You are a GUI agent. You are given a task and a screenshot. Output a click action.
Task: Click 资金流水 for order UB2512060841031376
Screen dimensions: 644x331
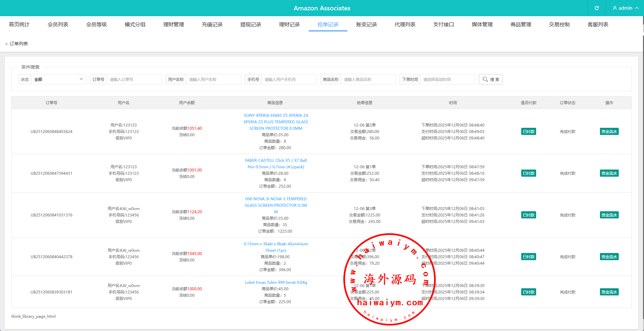pos(609,215)
